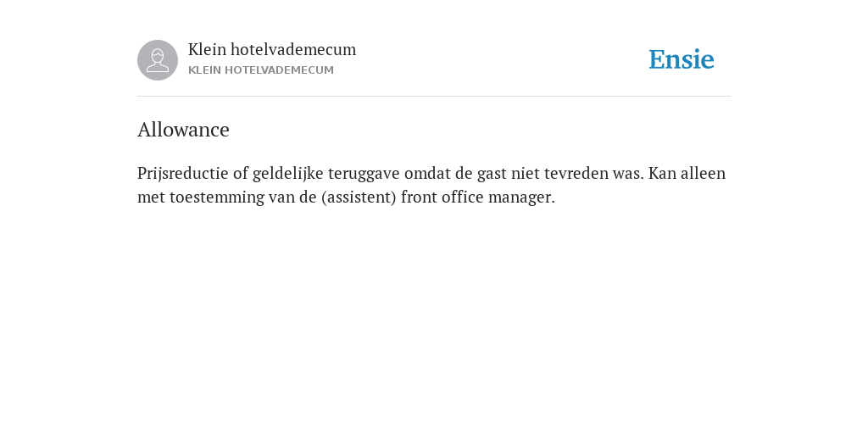Click the Allowance heading
This screenshot has width=868, height=434.
[183, 130]
